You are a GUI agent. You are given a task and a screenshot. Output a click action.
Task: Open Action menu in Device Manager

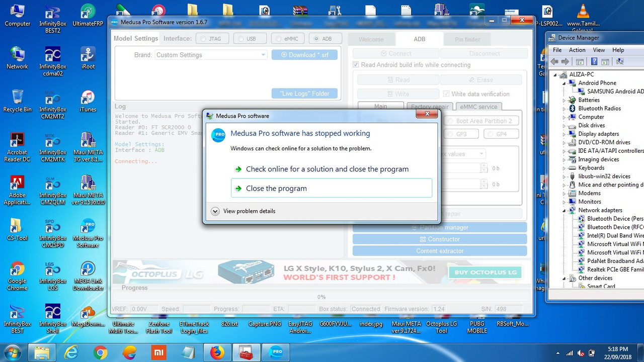coord(577,50)
